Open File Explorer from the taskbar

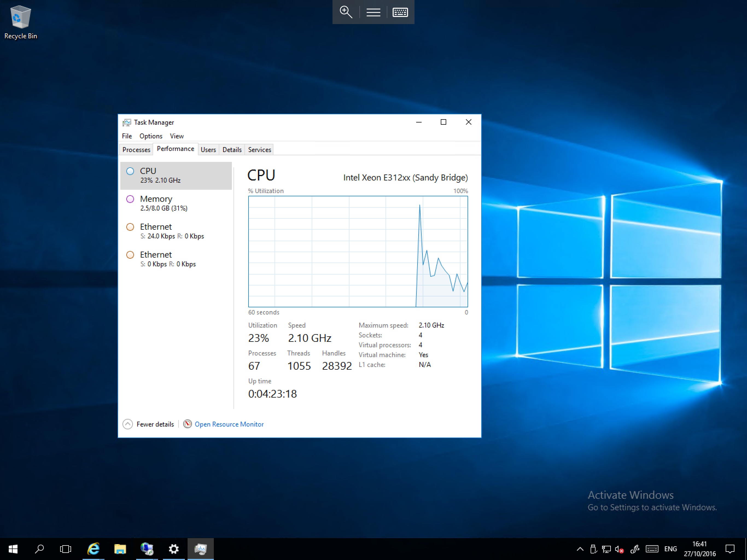(120, 549)
